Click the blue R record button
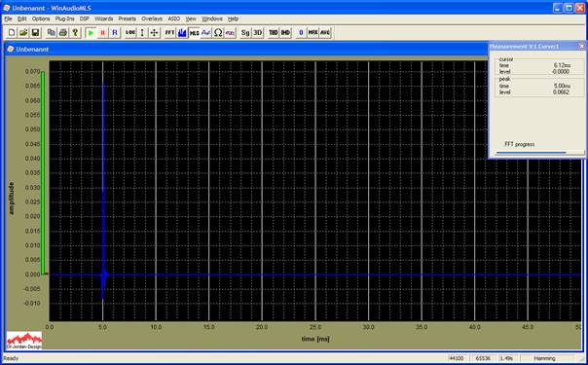 click(115, 32)
